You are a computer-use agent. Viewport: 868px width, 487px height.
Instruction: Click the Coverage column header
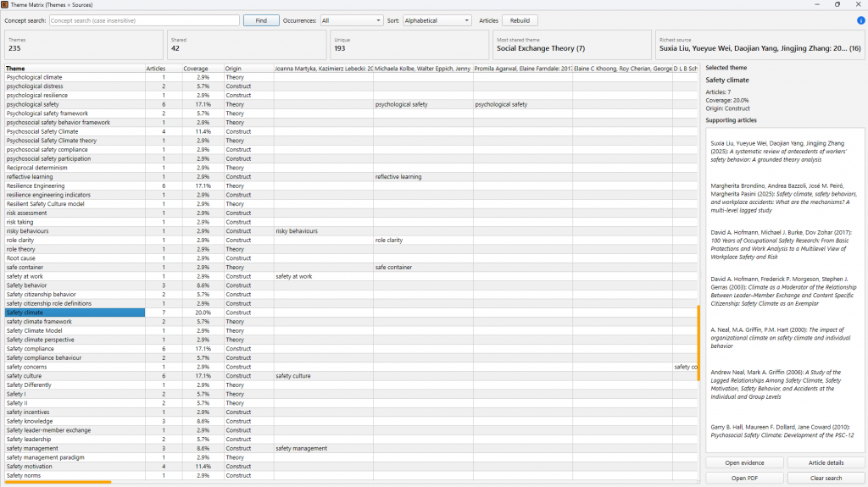pos(203,69)
